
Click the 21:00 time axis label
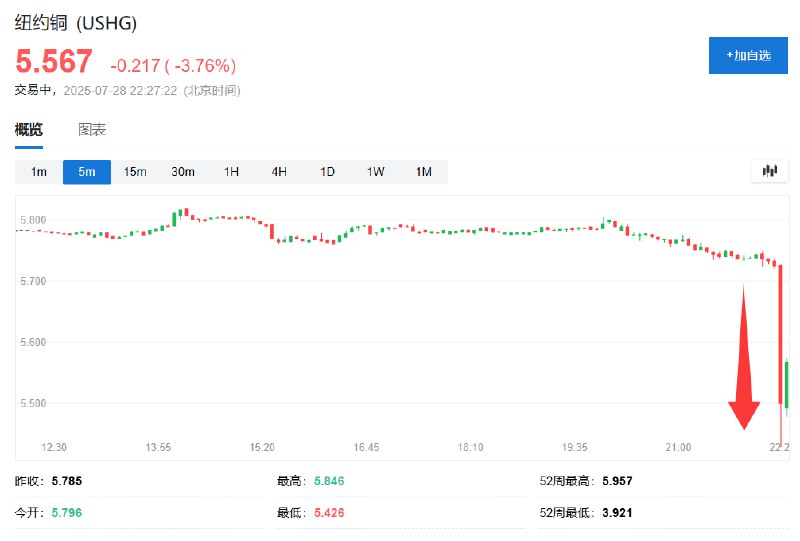click(679, 447)
